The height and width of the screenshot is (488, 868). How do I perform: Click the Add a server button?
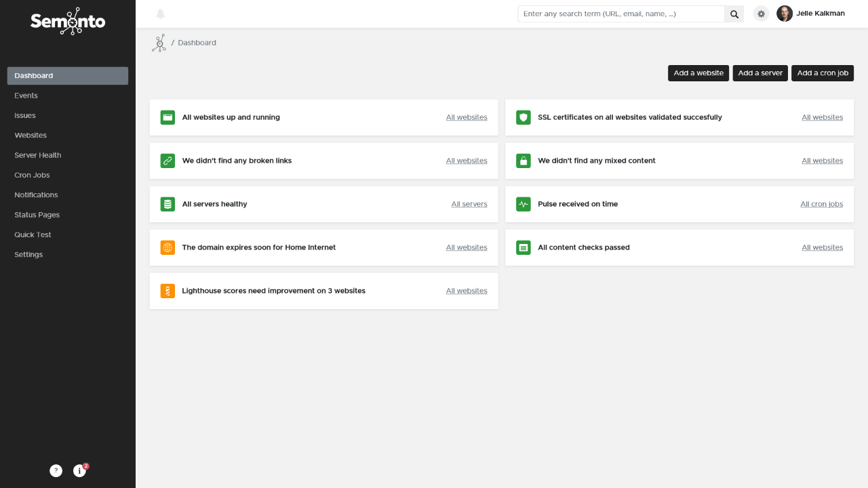point(760,73)
